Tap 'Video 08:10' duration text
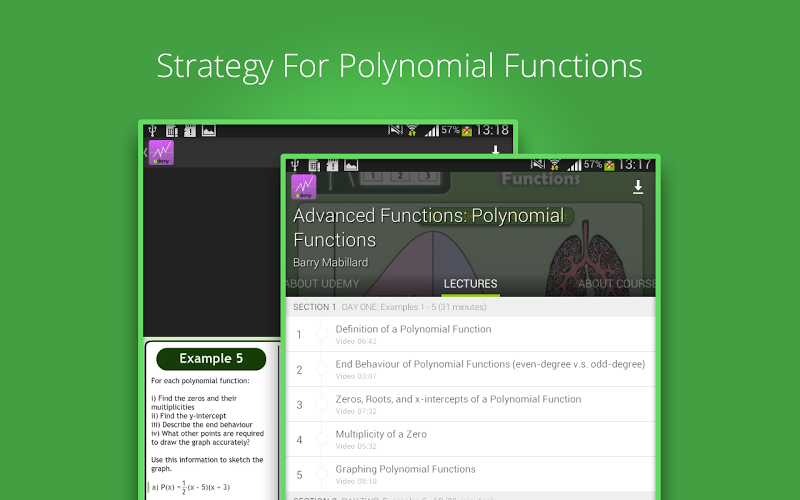This screenshot has height=500, width=800. tap(356, 481)
